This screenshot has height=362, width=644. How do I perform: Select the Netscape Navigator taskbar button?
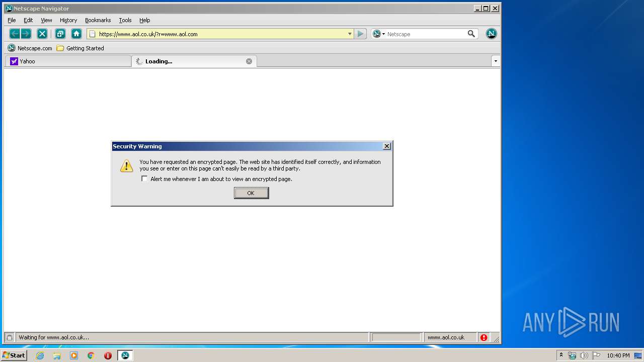coord(125,355)
